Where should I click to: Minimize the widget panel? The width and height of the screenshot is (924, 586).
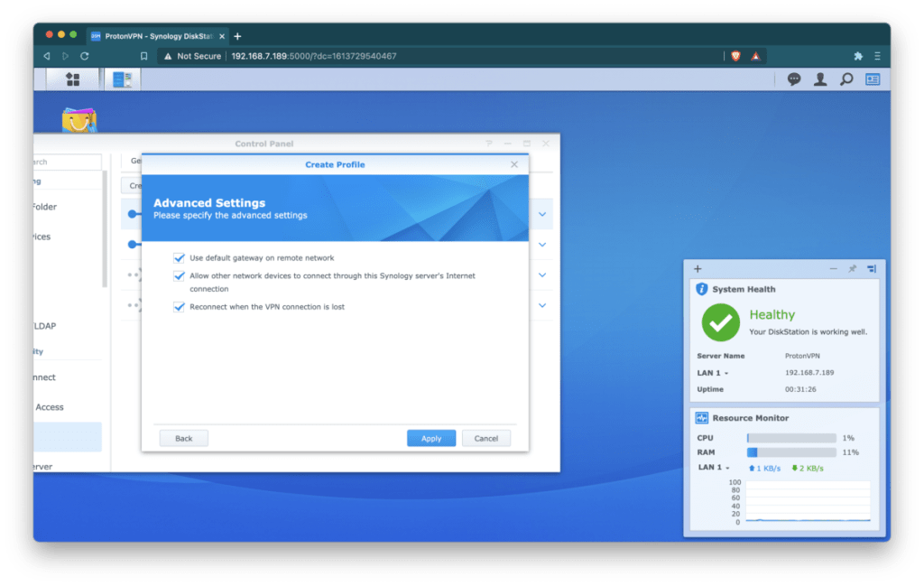[x=833, y=269]
